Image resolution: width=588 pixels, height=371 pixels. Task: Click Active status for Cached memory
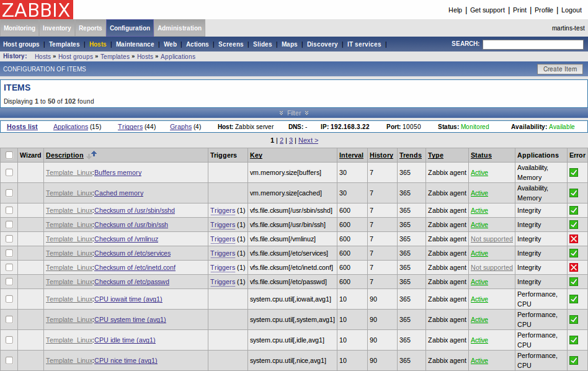coord(479,193)
